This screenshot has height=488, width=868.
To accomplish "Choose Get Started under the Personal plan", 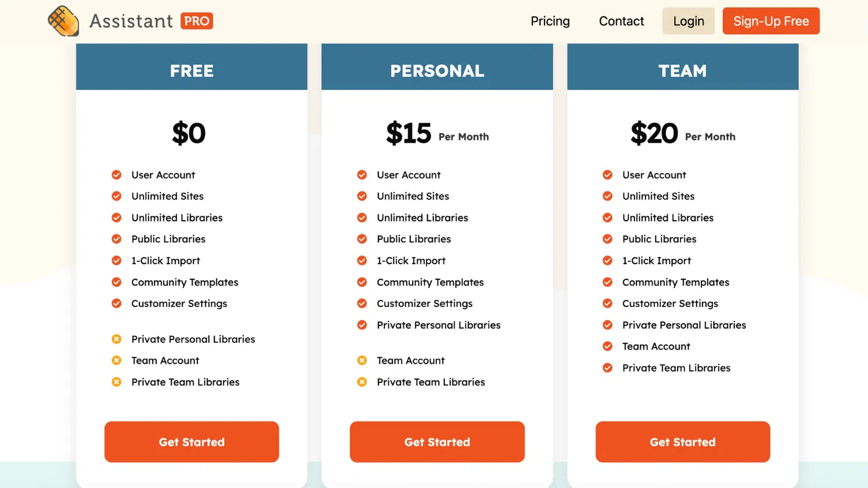I will click(x=437, y=442).
